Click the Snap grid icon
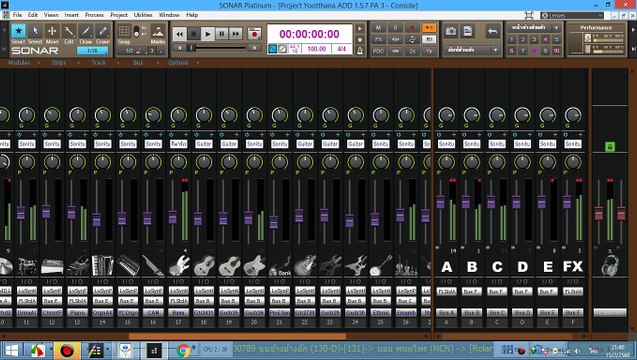637x360 pixels. tap(124, 31)
